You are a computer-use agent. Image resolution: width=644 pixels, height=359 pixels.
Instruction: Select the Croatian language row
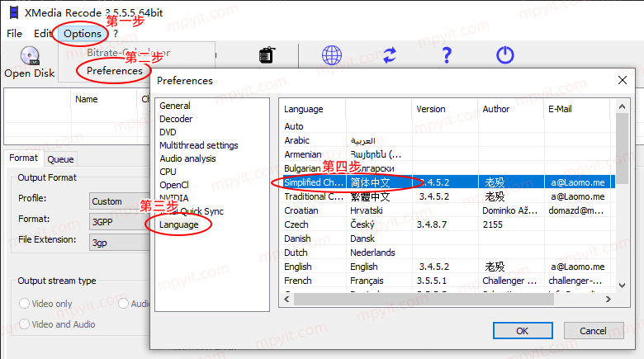coord(447,210)
